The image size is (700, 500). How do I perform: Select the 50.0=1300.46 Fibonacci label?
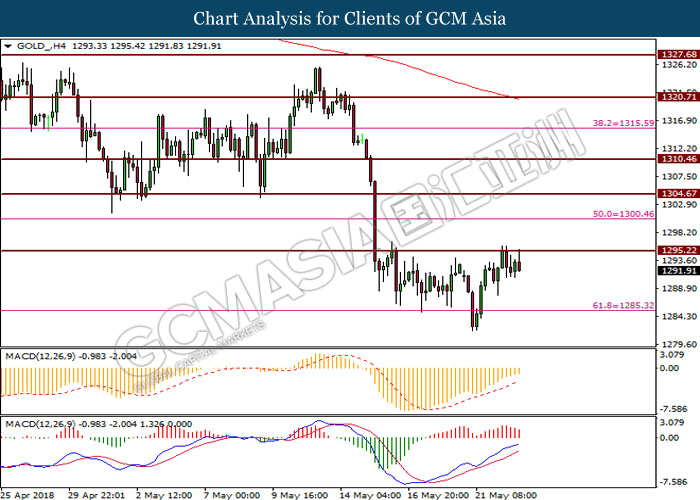tap(623, 214)
